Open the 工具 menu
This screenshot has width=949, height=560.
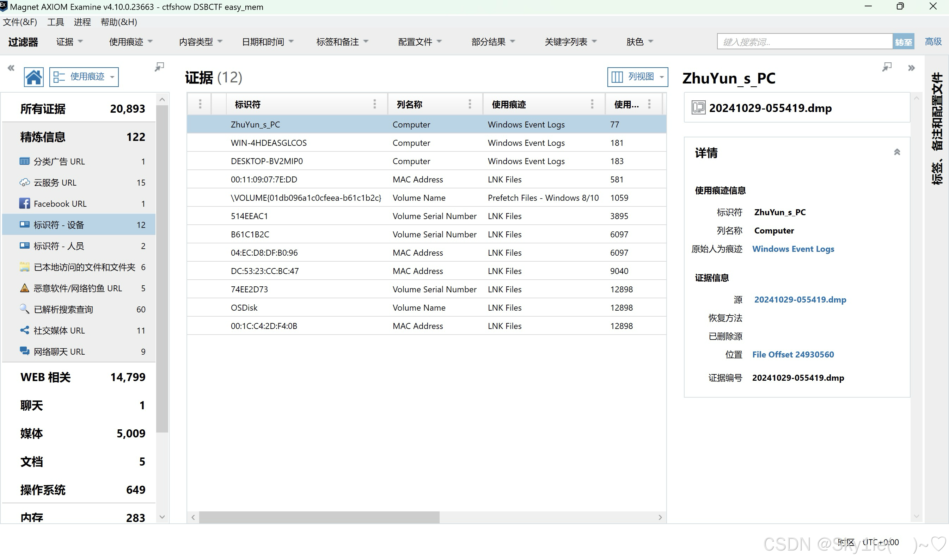tap(55, 22)
